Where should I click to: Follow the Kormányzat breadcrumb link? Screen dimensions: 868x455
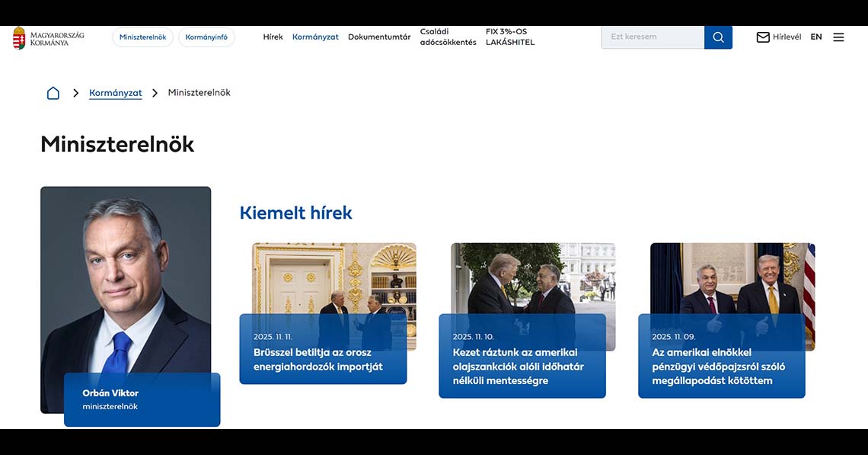click(x=115, y=92)
